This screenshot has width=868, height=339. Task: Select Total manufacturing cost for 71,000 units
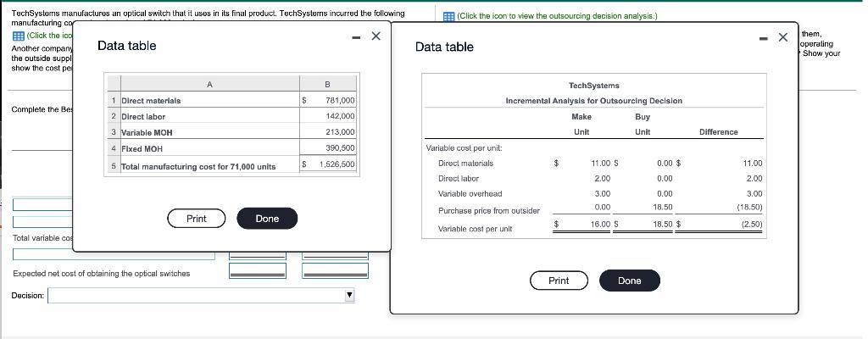tap(210, 166)
